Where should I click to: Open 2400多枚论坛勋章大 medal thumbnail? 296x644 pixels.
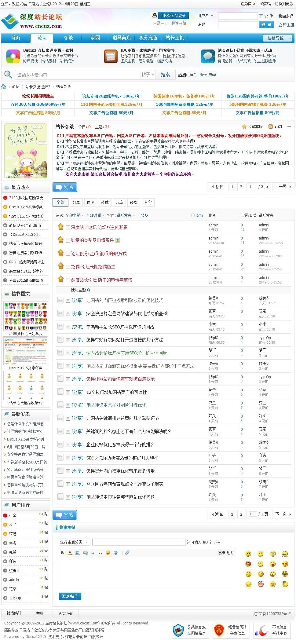coord(26,317)
